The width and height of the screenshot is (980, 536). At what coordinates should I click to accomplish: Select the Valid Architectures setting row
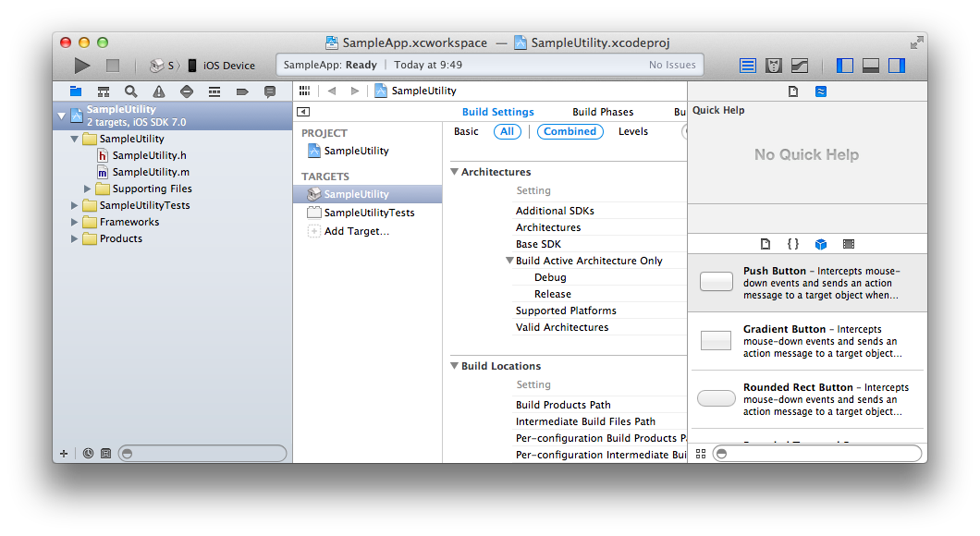click(599, 327)
